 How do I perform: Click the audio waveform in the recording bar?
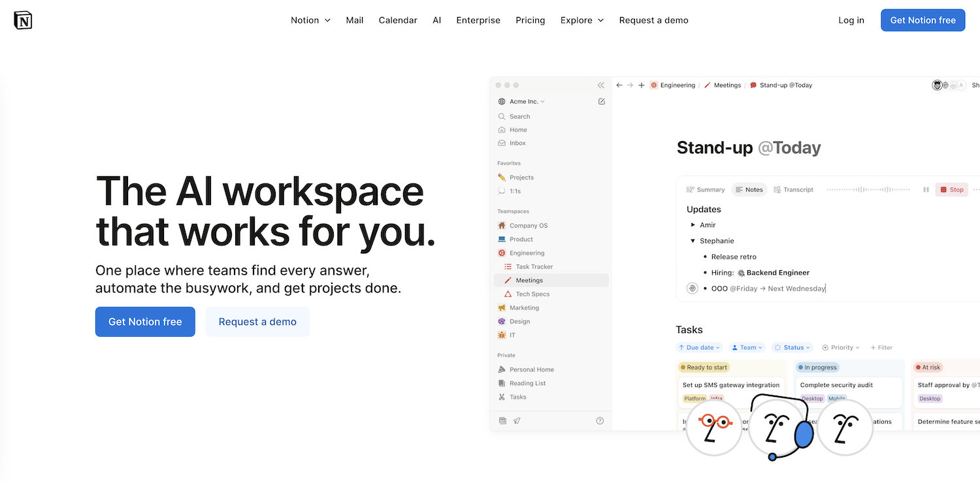pyautogui.click(x=868, y=190)
